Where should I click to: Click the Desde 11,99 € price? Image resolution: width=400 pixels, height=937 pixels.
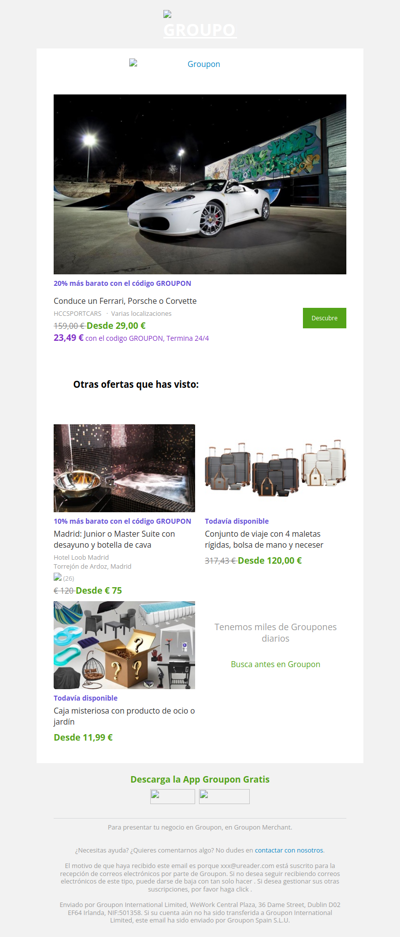click(x=83, y=737)
